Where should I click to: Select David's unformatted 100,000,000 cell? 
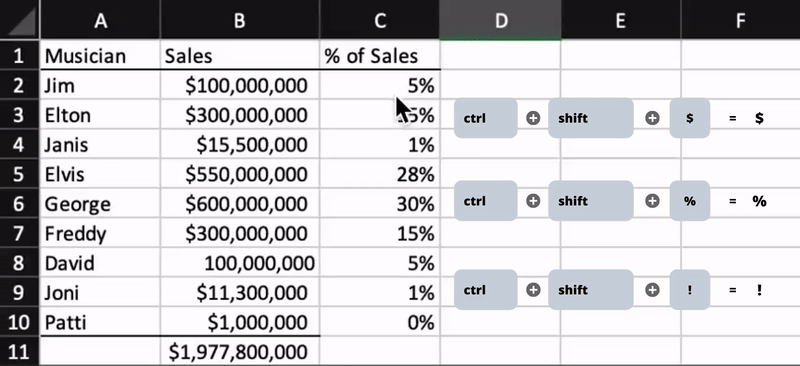pos(240,263)
